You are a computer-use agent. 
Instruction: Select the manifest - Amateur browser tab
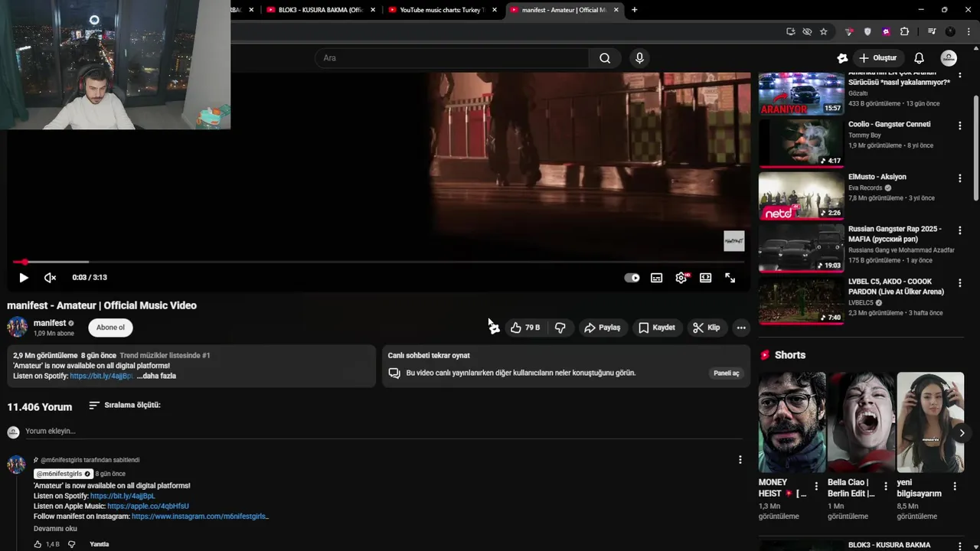click(565, 10)
